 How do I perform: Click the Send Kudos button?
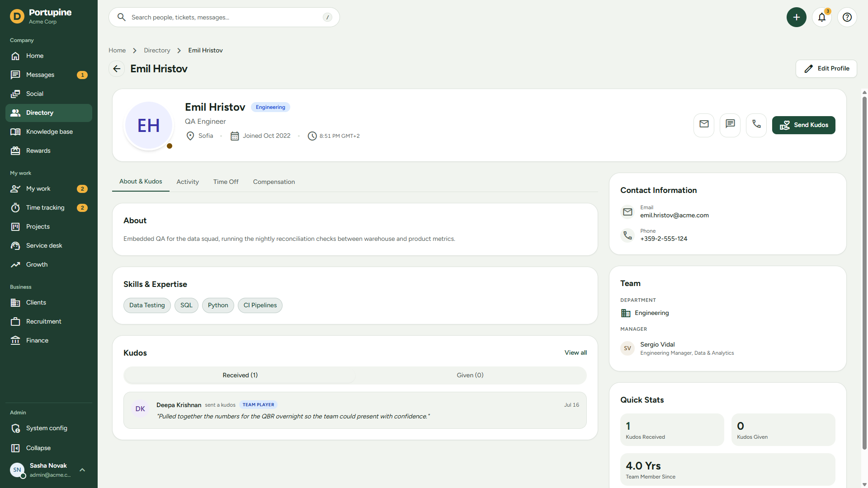click(x=804, y=125)
